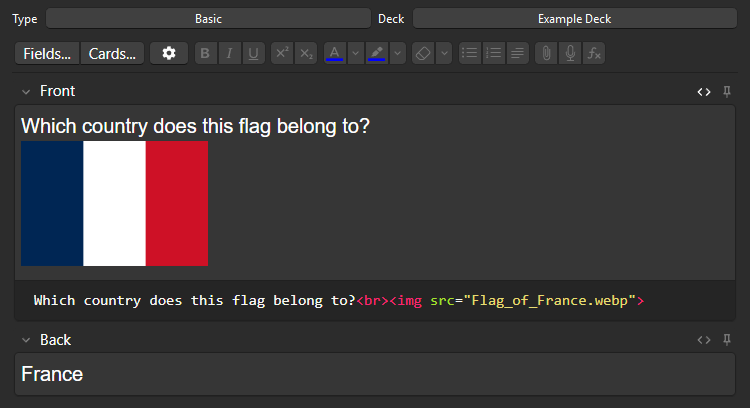Open the note editor settings gear
Screen dimensions: 750x408
click(169, 53)
